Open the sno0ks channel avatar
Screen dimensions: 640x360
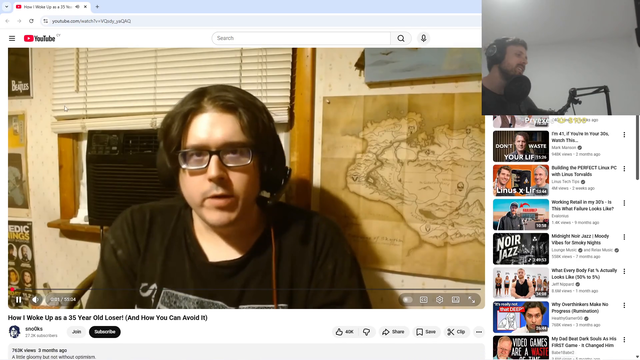pos(14,332)
